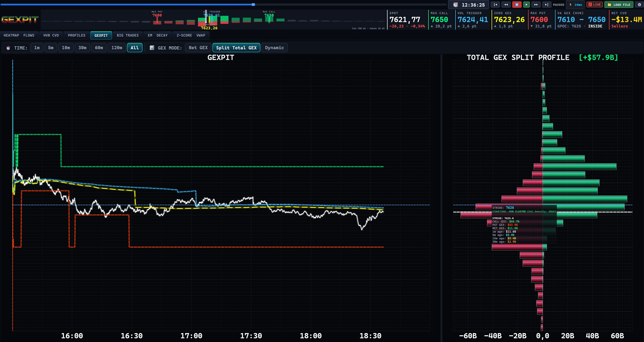
Task: Click the NET CVD -$13.4M value
Action: [x=626, y=20]
